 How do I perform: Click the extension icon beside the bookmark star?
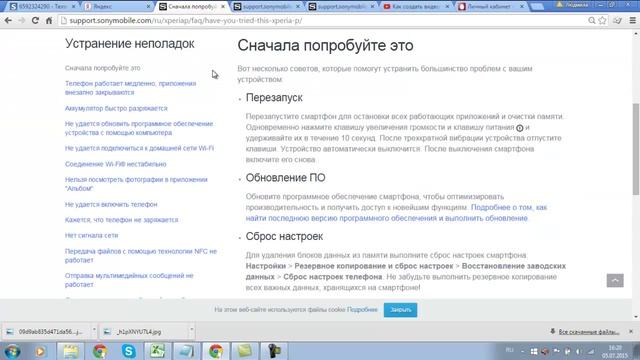point(617,20)
